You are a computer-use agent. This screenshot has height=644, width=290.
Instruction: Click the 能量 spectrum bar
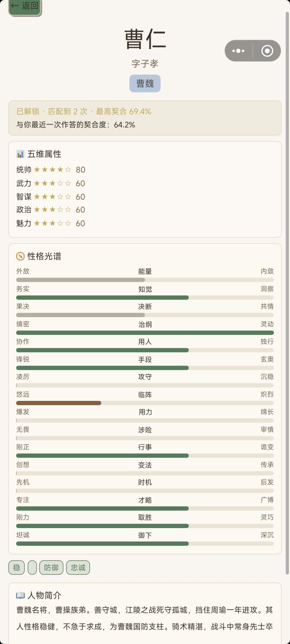click(145, 280)
